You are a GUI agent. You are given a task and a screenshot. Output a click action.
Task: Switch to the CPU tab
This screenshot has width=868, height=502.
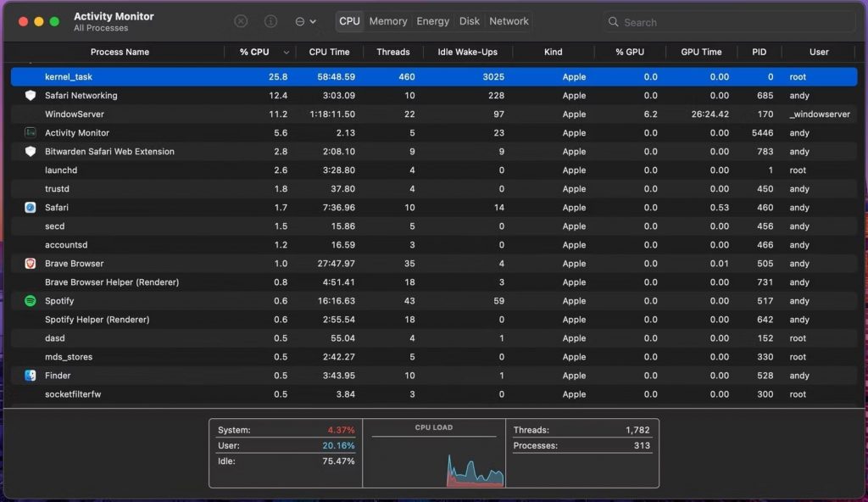tap(349, 21)
